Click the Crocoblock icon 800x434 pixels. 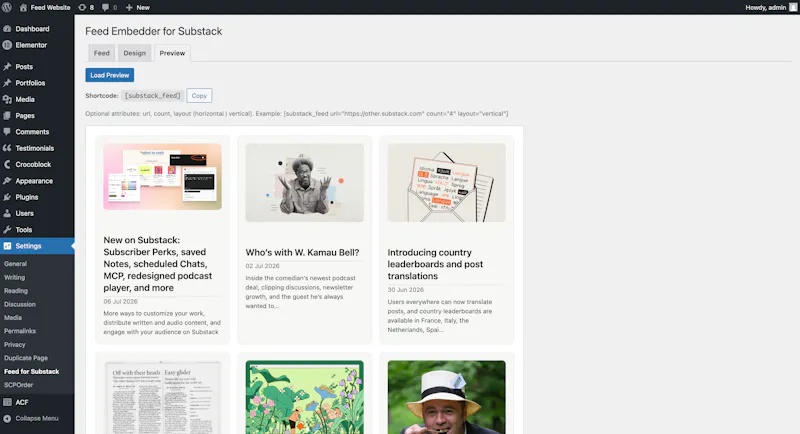(7, 164)
